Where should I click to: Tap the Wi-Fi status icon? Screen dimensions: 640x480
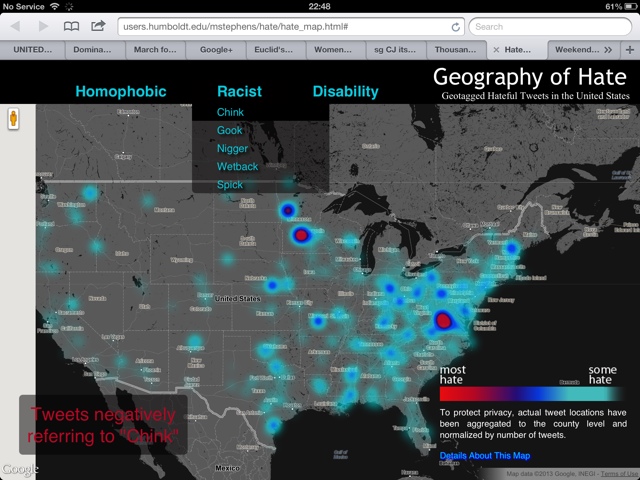click(54, 6)
